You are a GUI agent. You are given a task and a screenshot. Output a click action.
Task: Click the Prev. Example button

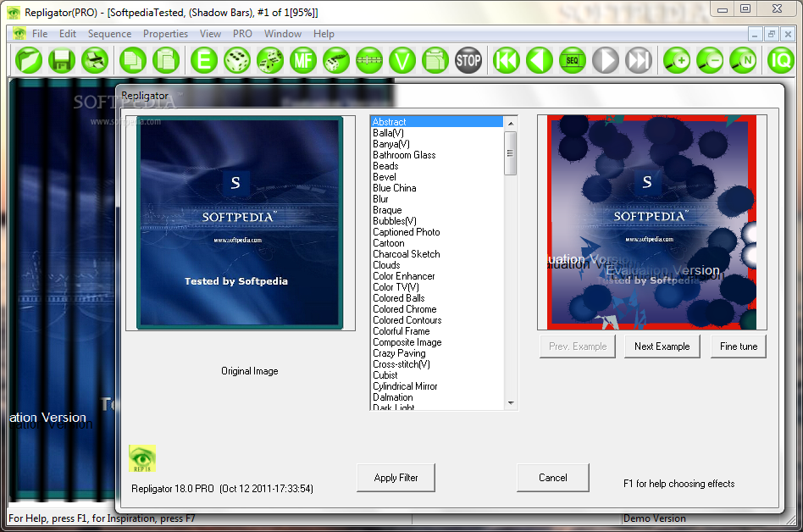pyautogui.click(x=578, y=346)
